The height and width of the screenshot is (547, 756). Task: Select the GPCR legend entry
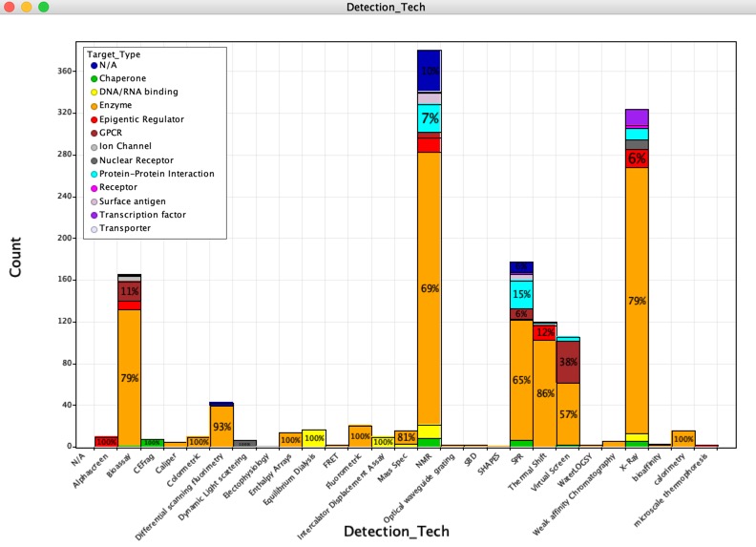[107, 133]
